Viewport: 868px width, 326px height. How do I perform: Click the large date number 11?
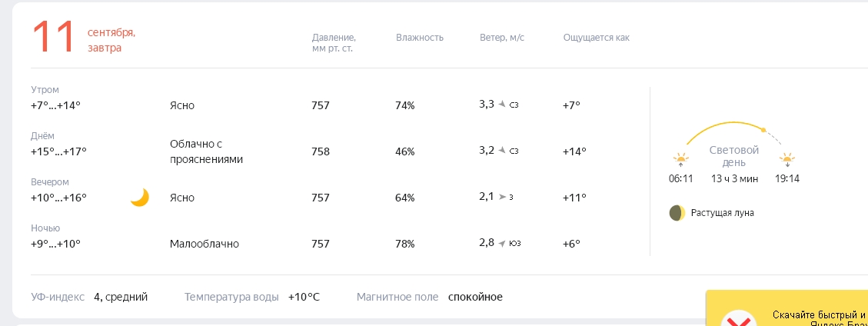click(53, 37)
